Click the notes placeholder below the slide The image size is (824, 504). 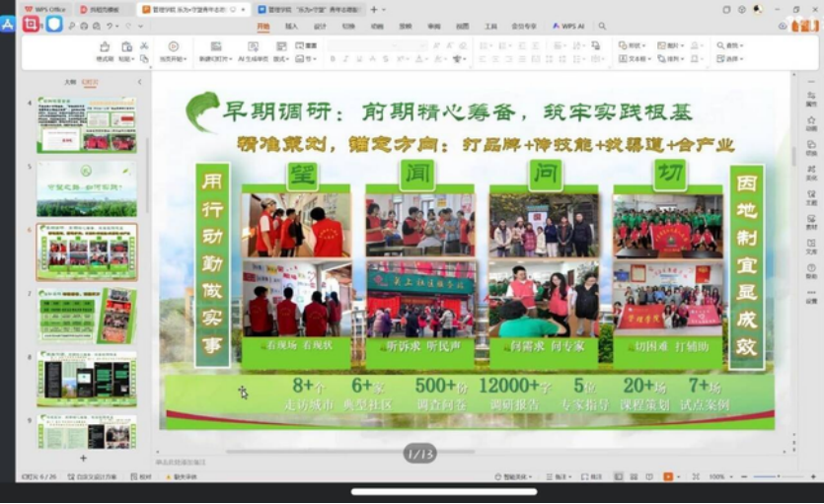point(182,462)
